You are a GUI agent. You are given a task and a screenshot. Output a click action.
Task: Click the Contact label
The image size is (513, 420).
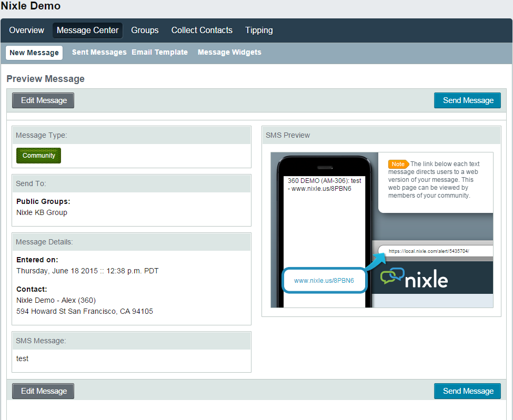pos(32,289)
